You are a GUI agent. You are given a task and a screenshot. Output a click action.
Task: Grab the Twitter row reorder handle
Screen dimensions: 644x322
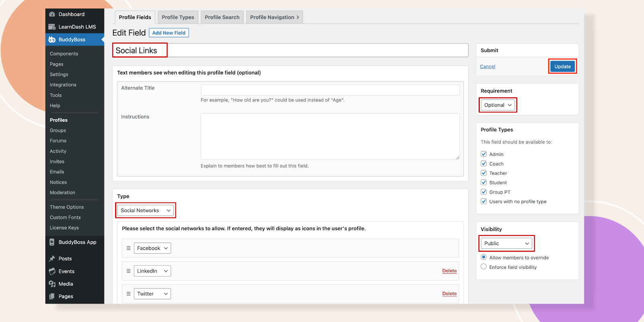coord(128,294)
